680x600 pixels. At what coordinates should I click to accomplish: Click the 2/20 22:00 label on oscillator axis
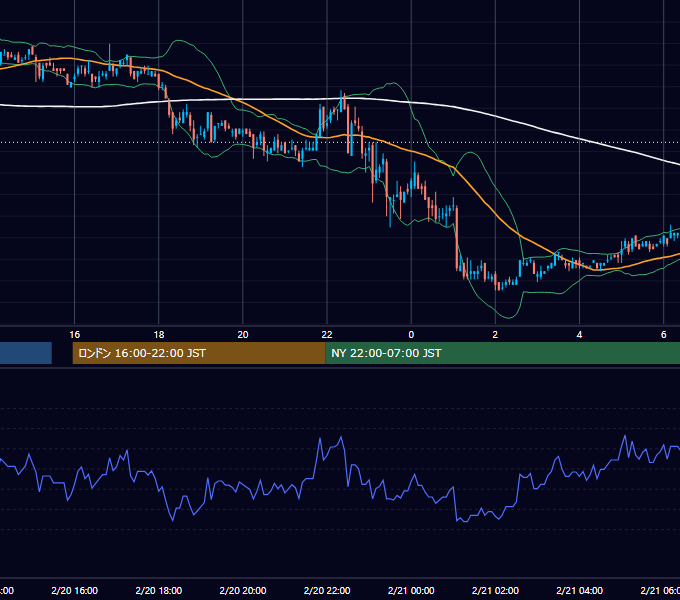(x=327, y=590)
